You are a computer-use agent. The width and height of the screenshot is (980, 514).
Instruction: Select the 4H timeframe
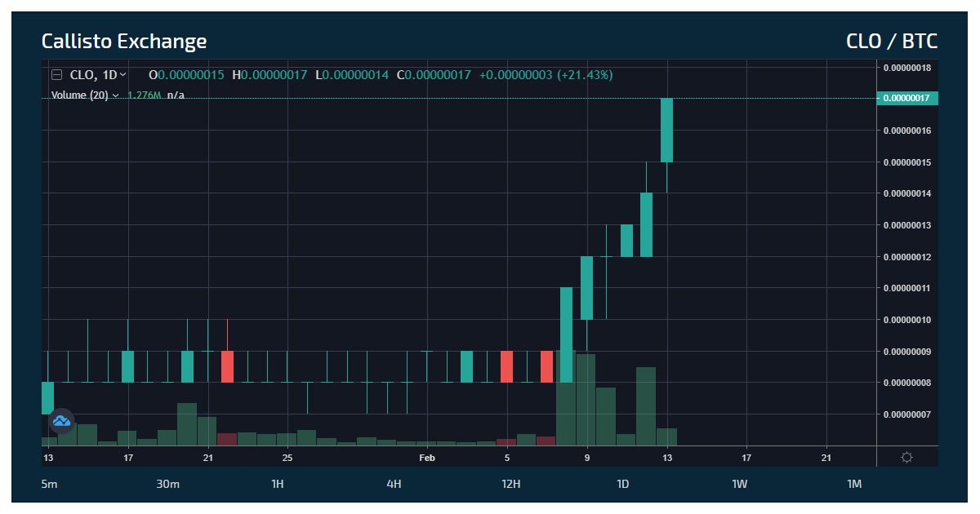pyautogui.click(x=394, y=485)
